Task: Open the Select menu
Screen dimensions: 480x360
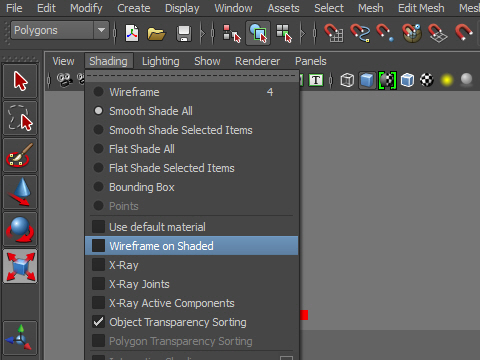Action: tap(329, 8)
